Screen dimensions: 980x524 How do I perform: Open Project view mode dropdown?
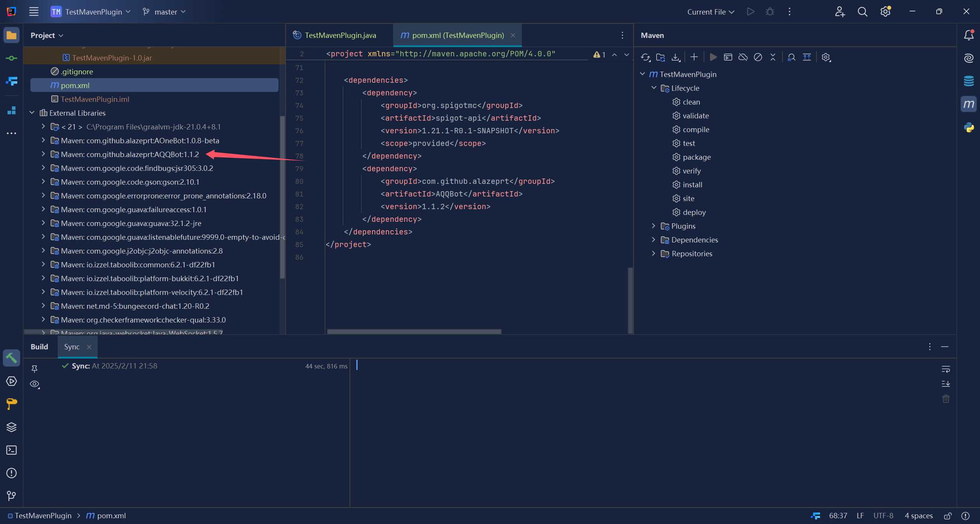click(x=47, y=35)
